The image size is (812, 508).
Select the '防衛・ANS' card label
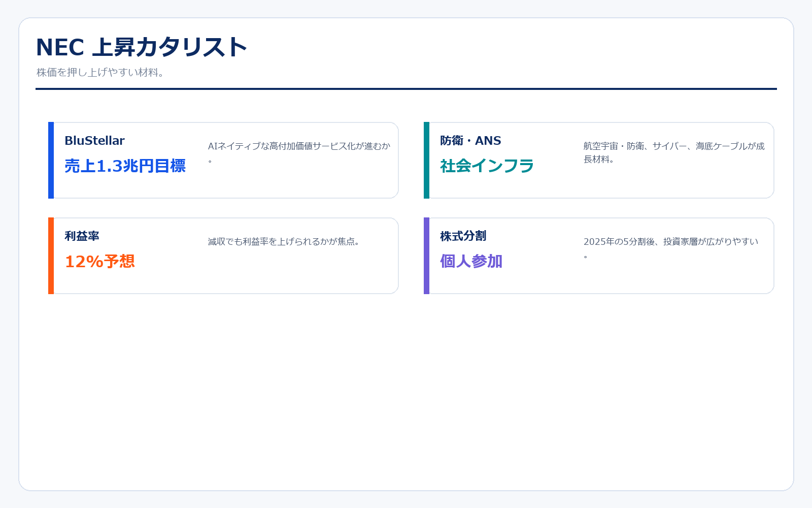pyautogui.click(x=470, y=141)
